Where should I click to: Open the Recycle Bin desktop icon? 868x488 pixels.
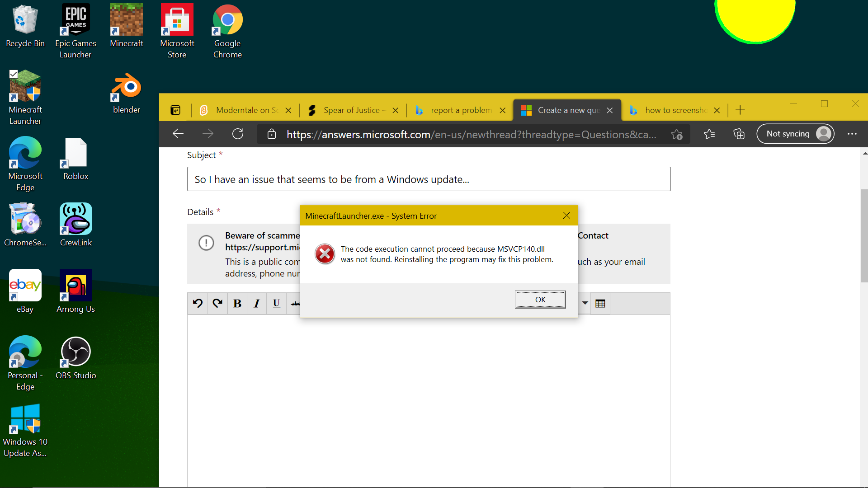click(x=25, y=26)
